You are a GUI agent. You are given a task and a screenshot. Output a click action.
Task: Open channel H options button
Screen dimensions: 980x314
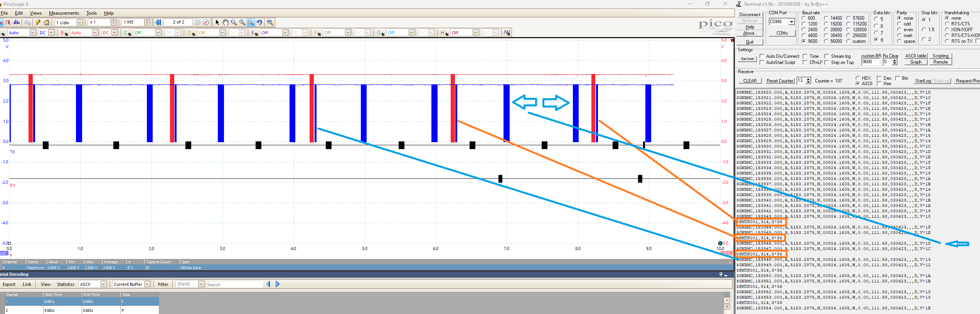pos(444,33)
